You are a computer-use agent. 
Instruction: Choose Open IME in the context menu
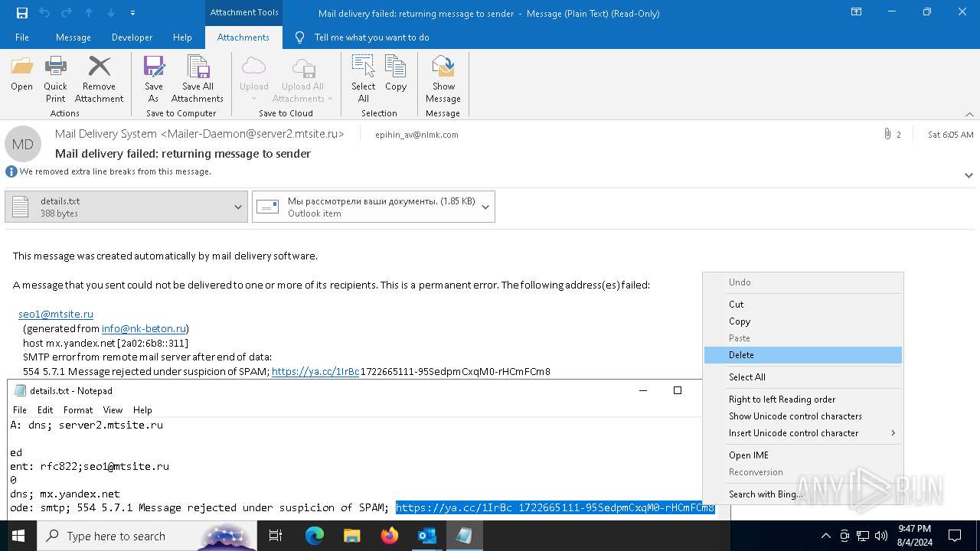point(803,455)
